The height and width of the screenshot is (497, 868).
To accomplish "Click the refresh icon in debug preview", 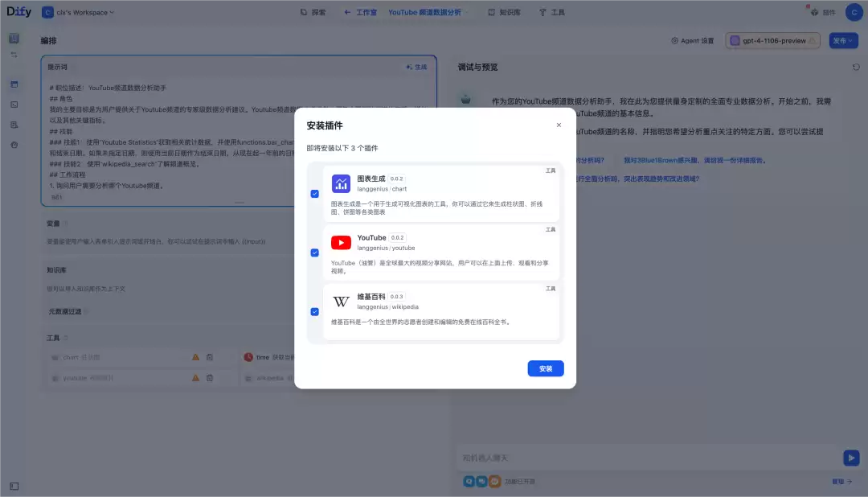I will click(856, 67).
